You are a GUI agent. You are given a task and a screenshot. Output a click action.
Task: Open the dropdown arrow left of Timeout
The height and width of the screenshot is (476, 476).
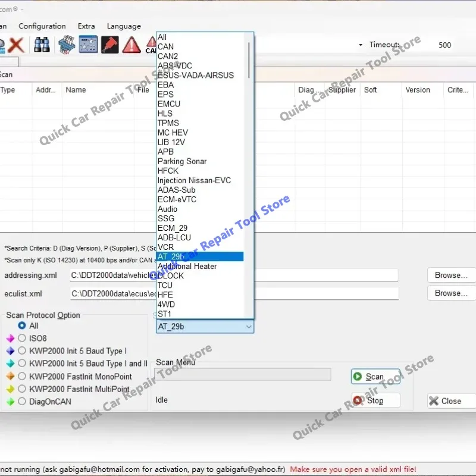[x=361, y=45]
